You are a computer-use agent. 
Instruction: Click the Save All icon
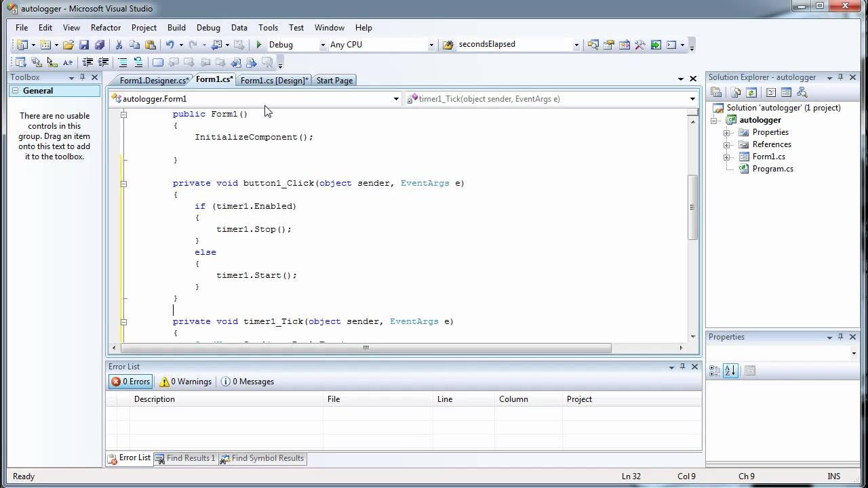pos(100,45)
